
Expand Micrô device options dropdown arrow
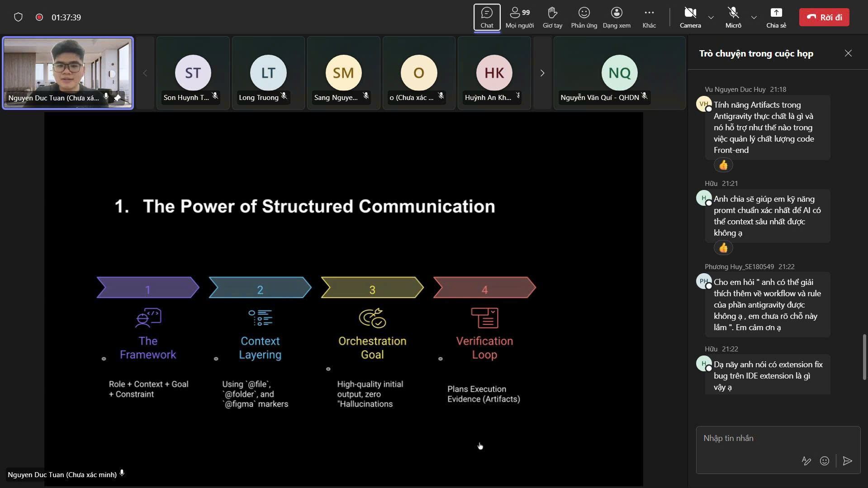[754, 17]
